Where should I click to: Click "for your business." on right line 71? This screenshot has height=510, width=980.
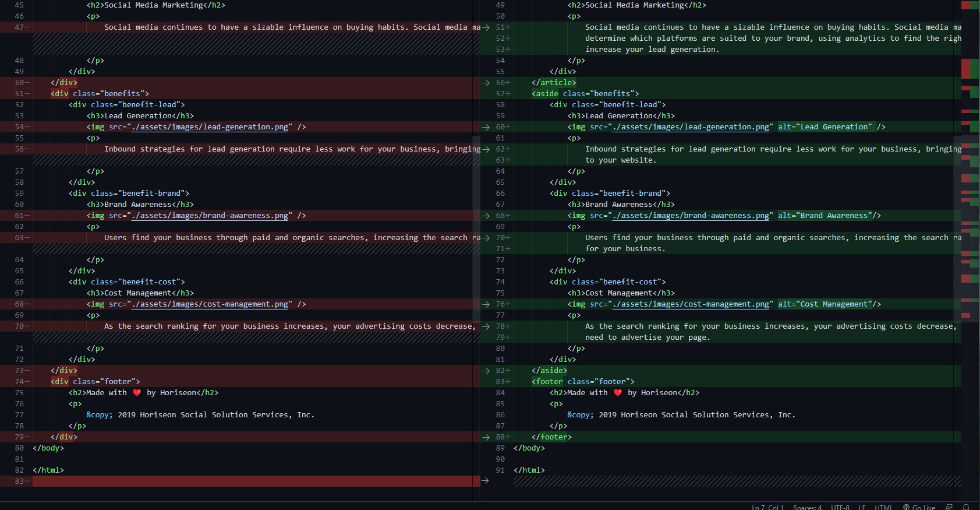coord(625,249)
